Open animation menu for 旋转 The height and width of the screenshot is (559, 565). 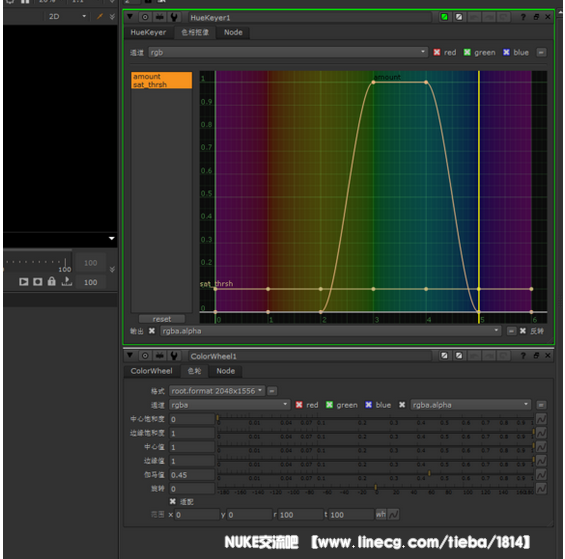point(541,489)
